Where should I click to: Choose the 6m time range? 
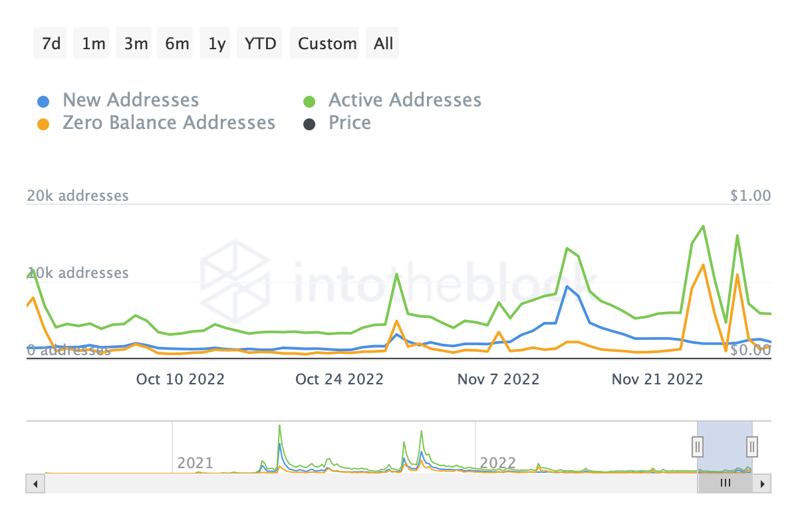point(177,44)
